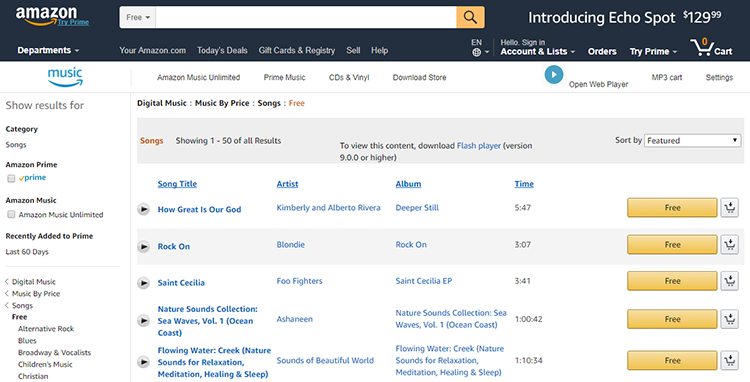Open CDs & Vinyl tab
The height and width of the screenshot is (382, 750).
tap(349, 77)
